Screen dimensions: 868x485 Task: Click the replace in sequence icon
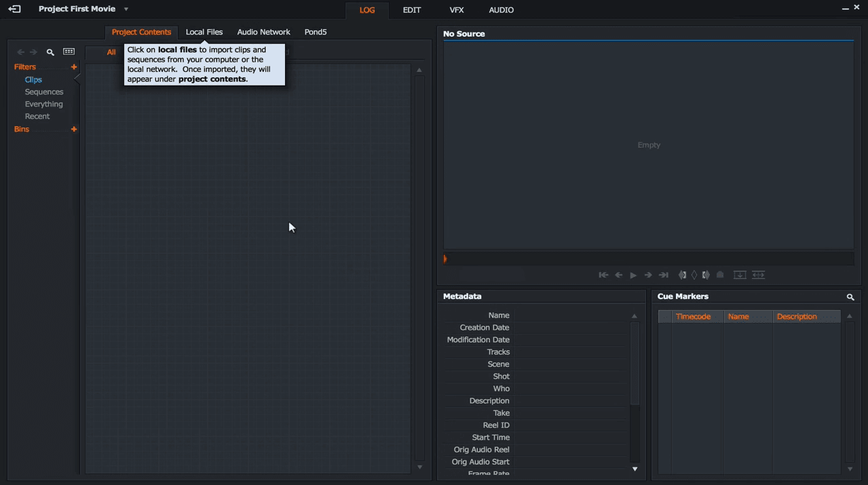click(x=759, y=275)
